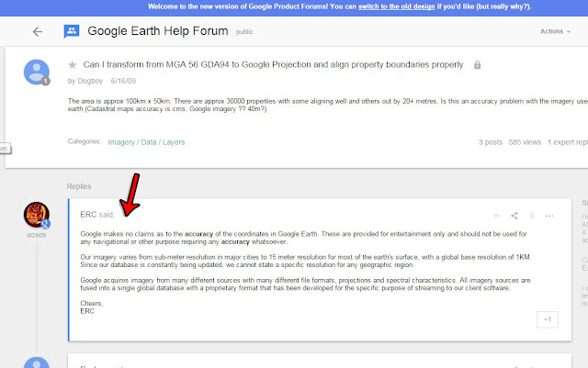The height and width of the screenshot is (368, 588).
Task: Click the Dogboy author name
Action: [x=90, y=81]
